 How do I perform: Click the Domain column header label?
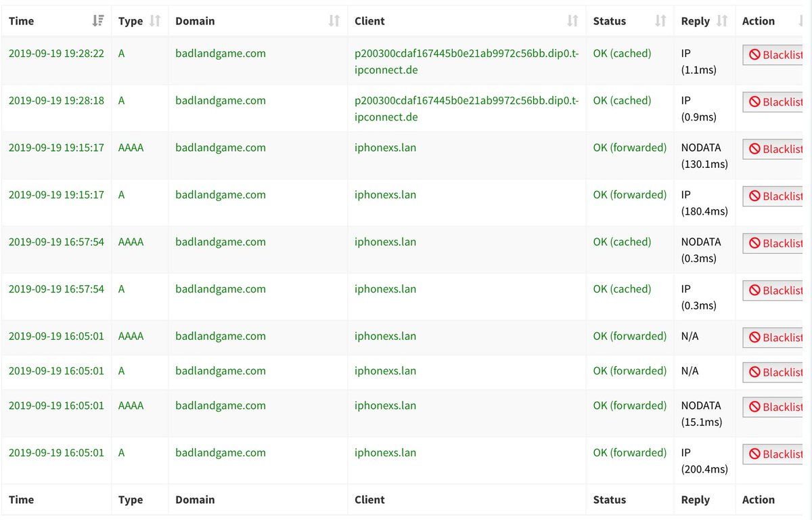(195, 21)
